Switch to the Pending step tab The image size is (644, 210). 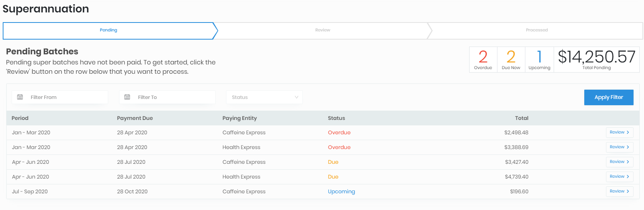click(x=108, y=30)
